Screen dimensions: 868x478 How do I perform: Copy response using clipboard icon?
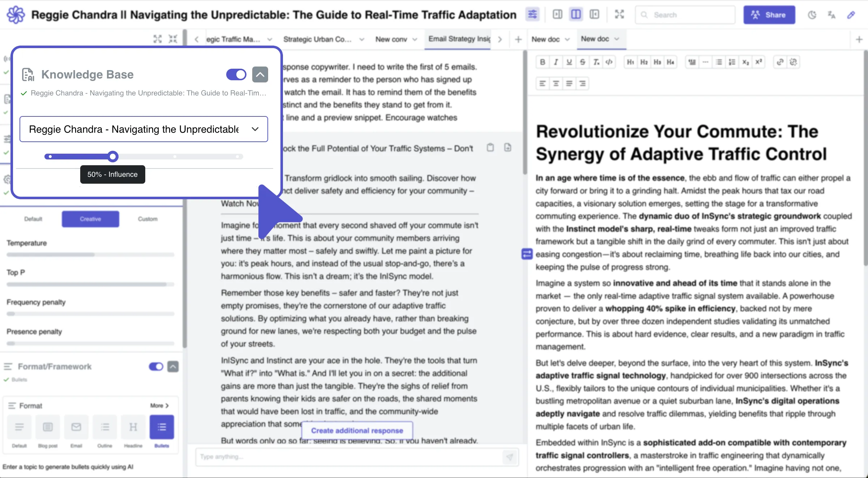(490, 148)
